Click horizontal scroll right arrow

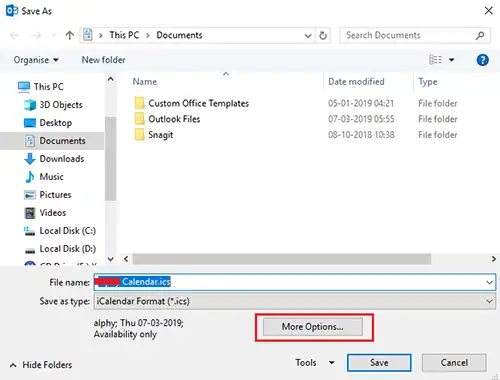[494, 259]
